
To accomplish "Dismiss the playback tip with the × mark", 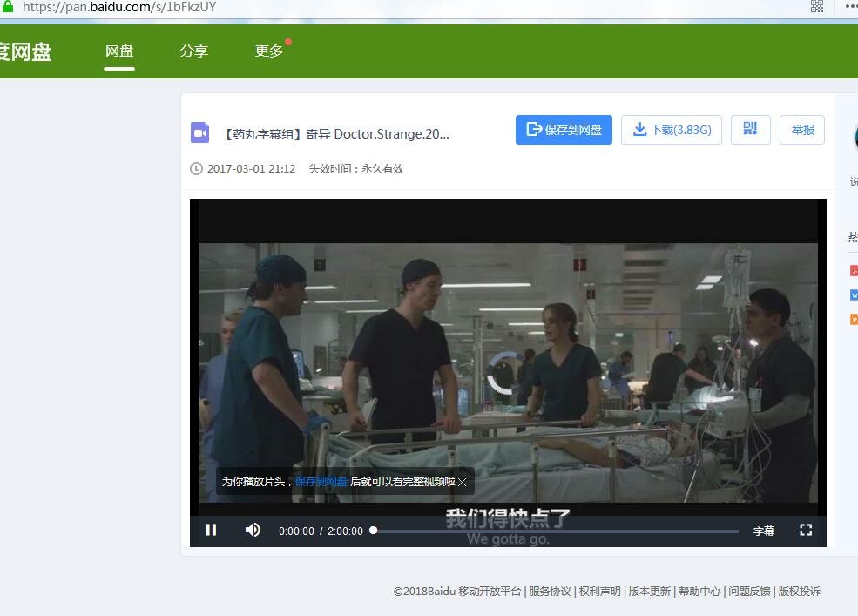I will (462, 482).
